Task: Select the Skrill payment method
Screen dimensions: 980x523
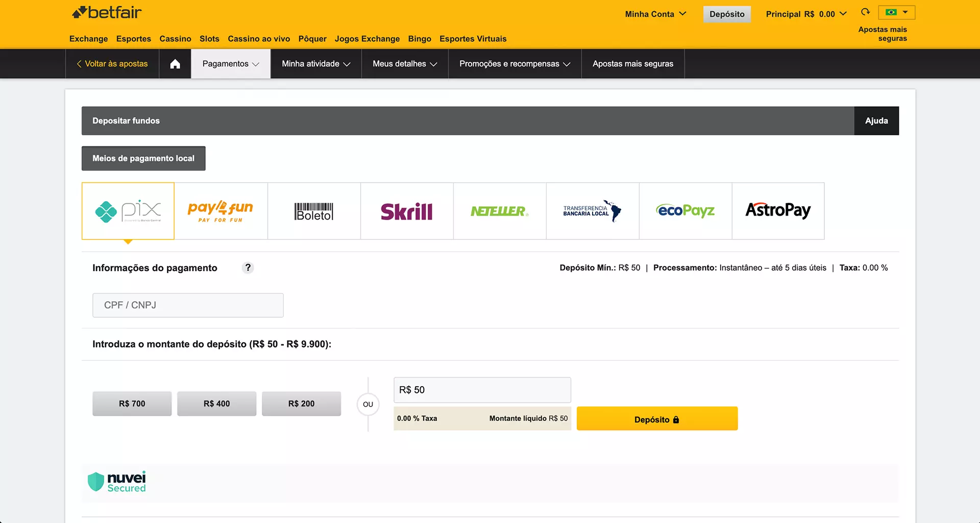Action: [x=407, y=211]
